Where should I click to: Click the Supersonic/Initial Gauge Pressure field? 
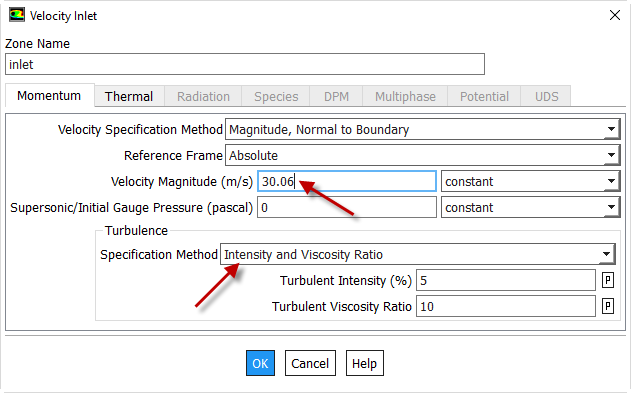point(346,208)
